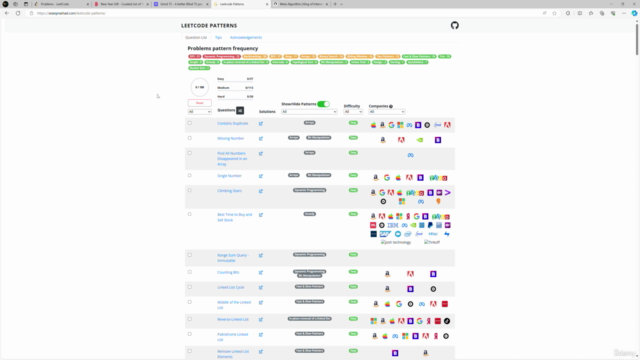
Task: Switch to New Year Gift browser tab
Action: 121,4
